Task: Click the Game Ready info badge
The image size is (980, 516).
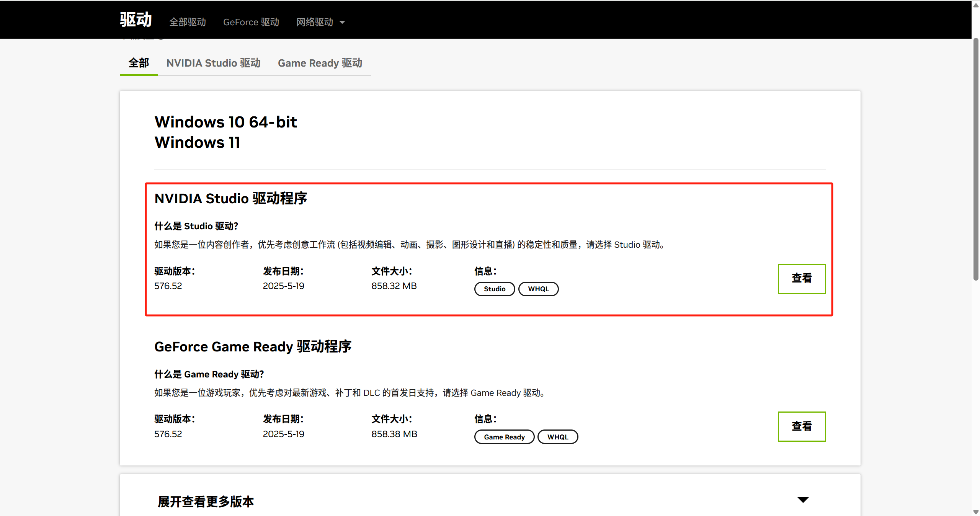Action: tap(504, 437)
